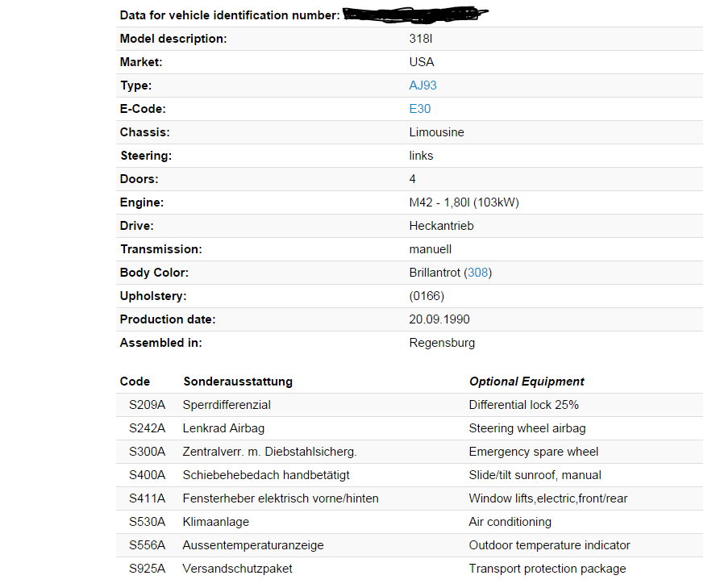The width and height of the screenshot is (716, 588).
Task: Select the S209A option code
Action: point(147,405)
